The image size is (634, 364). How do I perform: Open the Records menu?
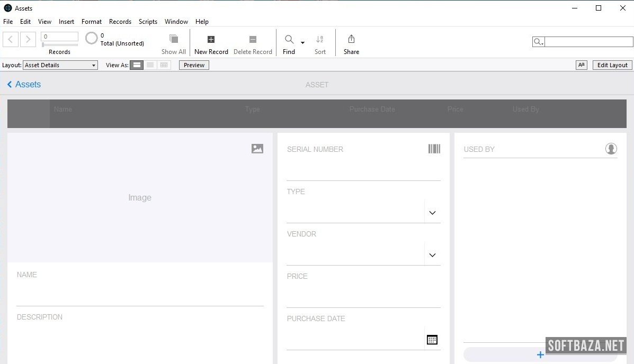point(120,22)
